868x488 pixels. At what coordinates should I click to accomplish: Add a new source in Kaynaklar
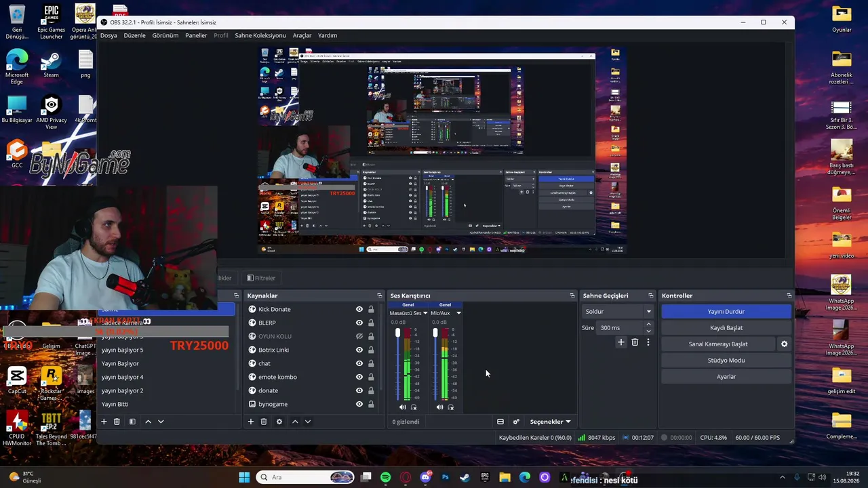tap(251, 422)
